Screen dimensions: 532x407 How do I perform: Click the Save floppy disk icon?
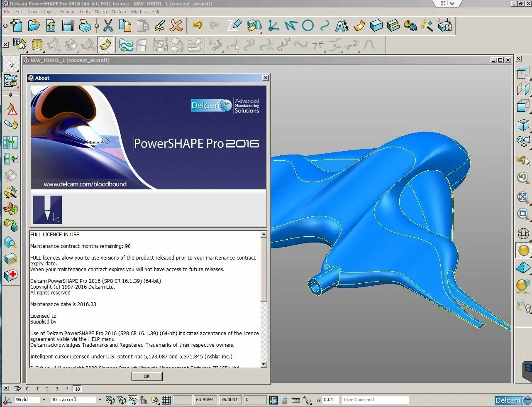(68, 26)
